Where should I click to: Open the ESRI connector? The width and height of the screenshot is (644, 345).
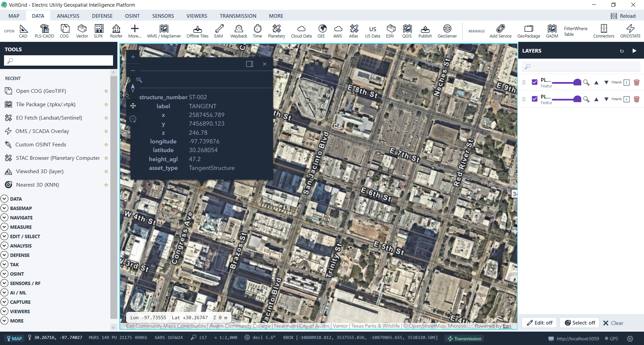390,31
